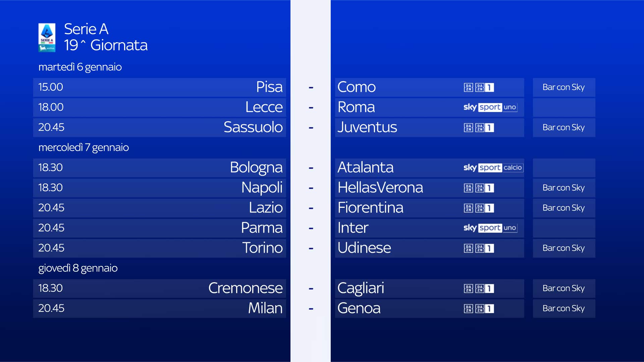Image resolution: width=644 pixels, height=362 pixels.
Task: Click the DAZN logo beside Udinese
Action: (x=468, y=248)
